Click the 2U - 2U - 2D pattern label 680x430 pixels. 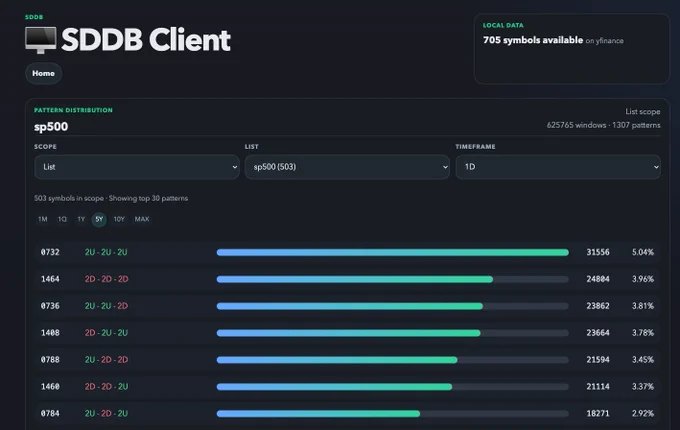(x=106, y=306)
